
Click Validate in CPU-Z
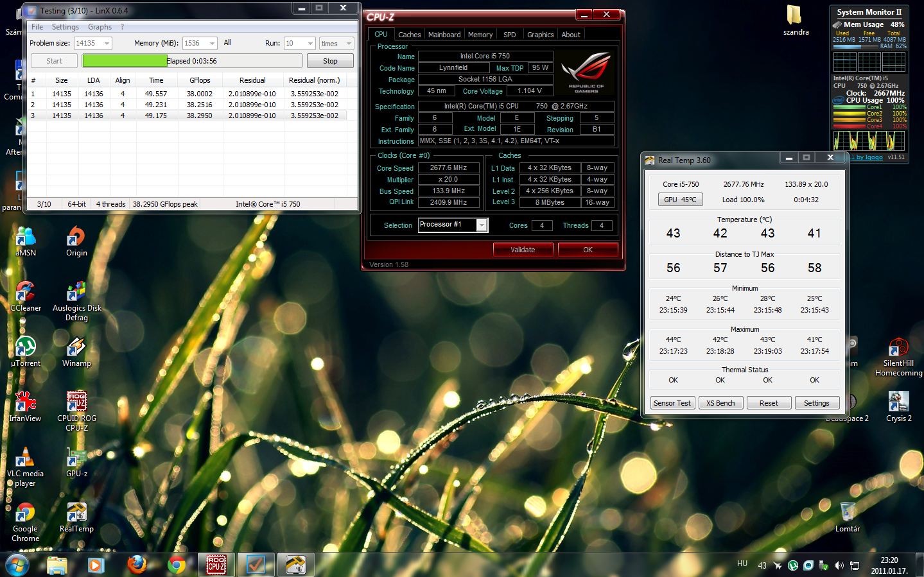(523, 250)
